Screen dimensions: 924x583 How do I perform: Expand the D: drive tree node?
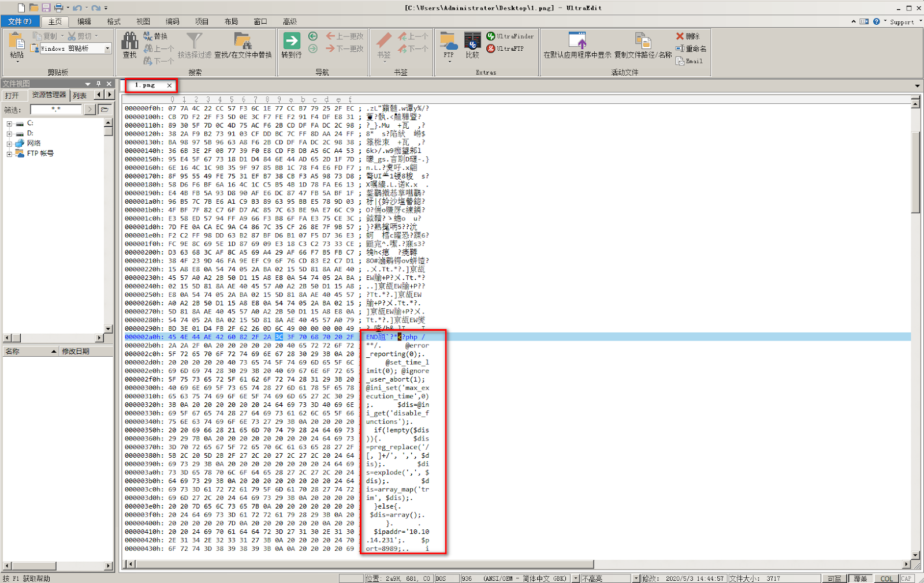coord(9,133)
